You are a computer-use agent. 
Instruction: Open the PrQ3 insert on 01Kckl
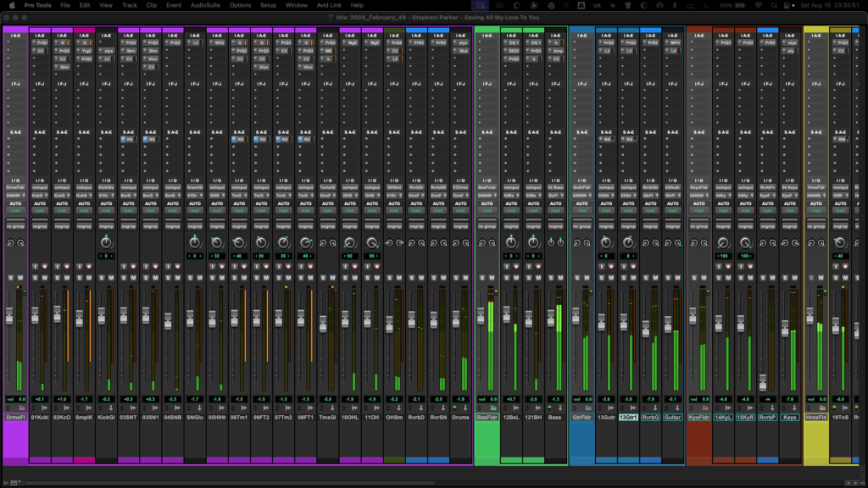(x=40, y=42)
